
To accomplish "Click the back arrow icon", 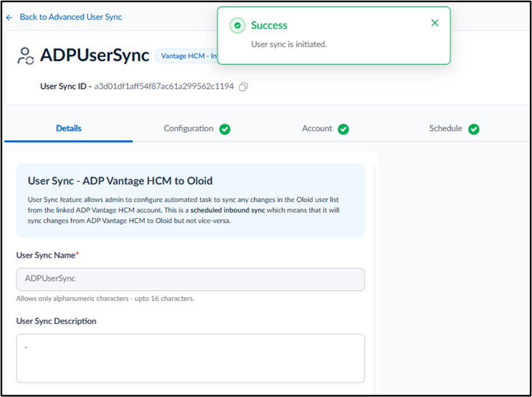I will tap(9, 17).
